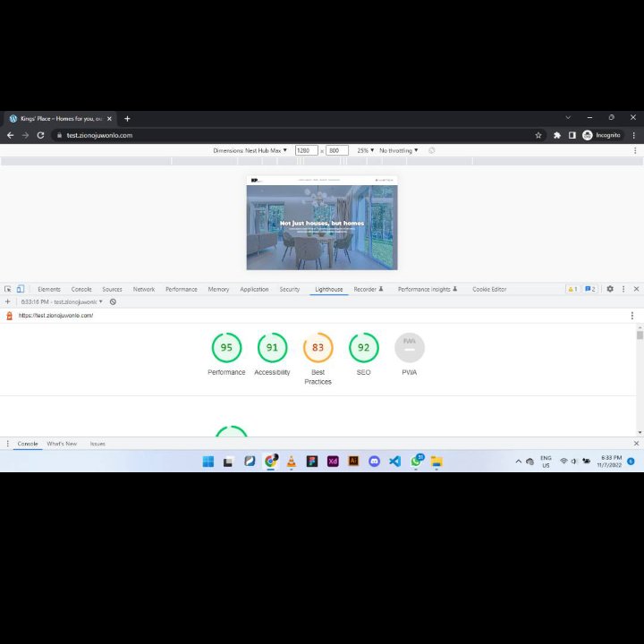This screenshot has height=644, width=644.
Task: Click the warnings count badge
Action: coord(572,289)
